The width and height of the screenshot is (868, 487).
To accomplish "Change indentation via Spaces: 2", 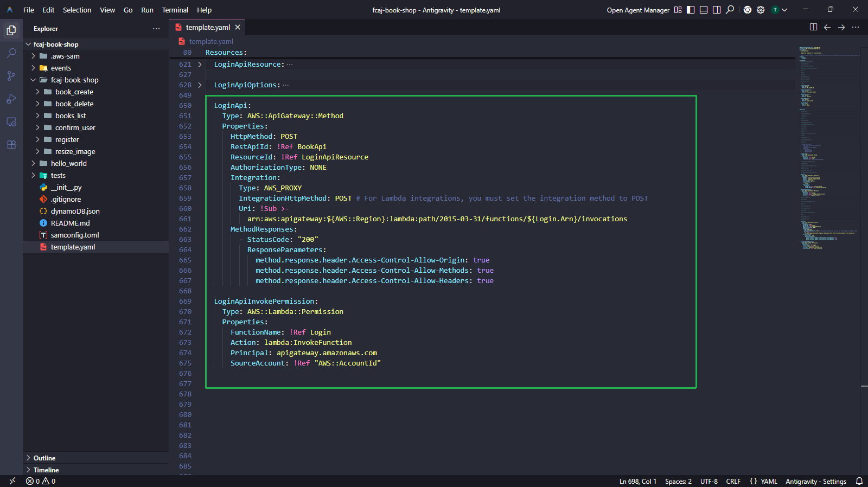I will [x=678, y=482].
